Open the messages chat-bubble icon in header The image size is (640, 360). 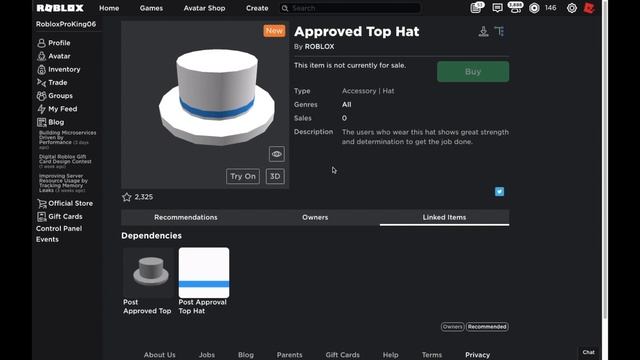point(497,8)
